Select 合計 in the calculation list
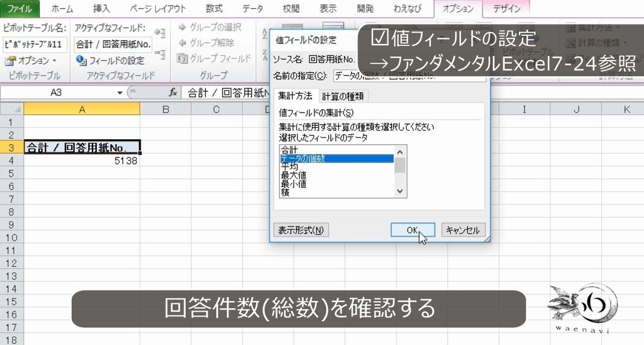The width and height of the screenshot is (644, 345). pyautogui.click(x=336, y=150)
